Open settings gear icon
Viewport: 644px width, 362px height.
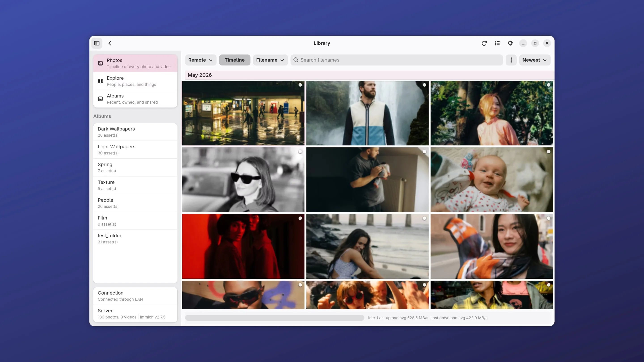click(510, 43)
